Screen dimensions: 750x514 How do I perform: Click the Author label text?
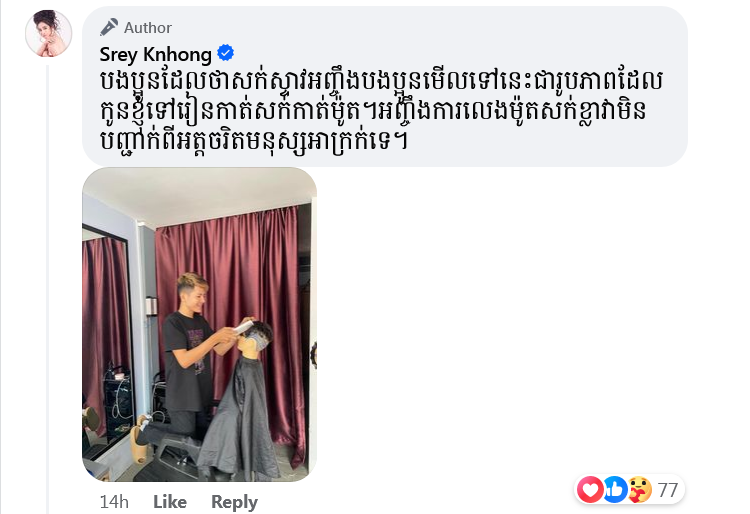click(x=148, y=28)
